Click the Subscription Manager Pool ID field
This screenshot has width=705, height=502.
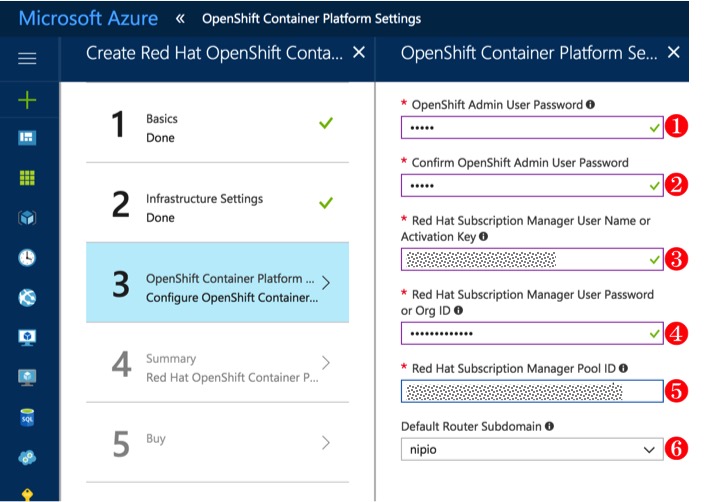[531, 391]
